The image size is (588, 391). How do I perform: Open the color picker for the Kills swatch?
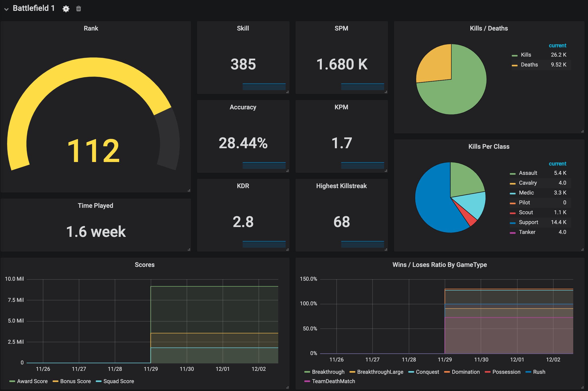[514, 55]
